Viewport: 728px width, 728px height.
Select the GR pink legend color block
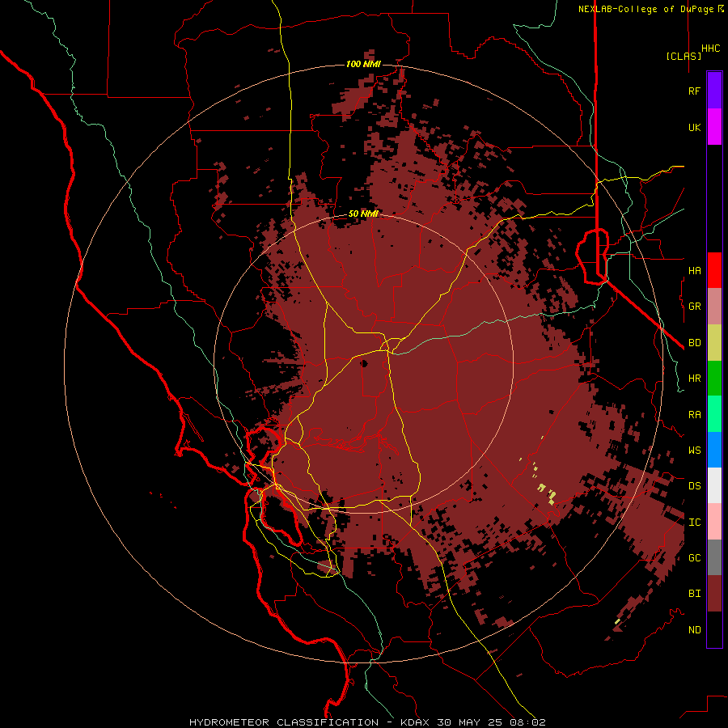pyautogui.click(x=714, y=307)
